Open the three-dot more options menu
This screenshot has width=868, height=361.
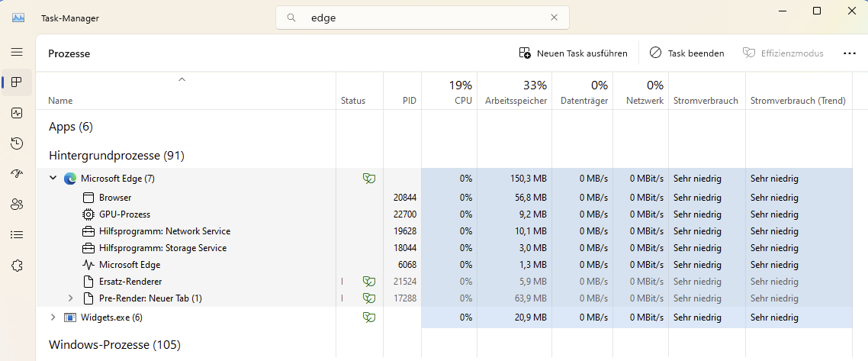850,53
